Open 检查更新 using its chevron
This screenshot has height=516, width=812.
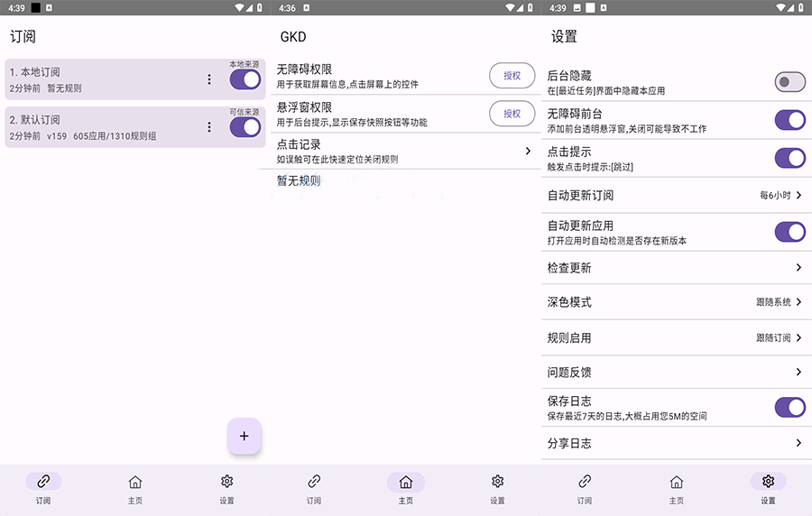798,267
